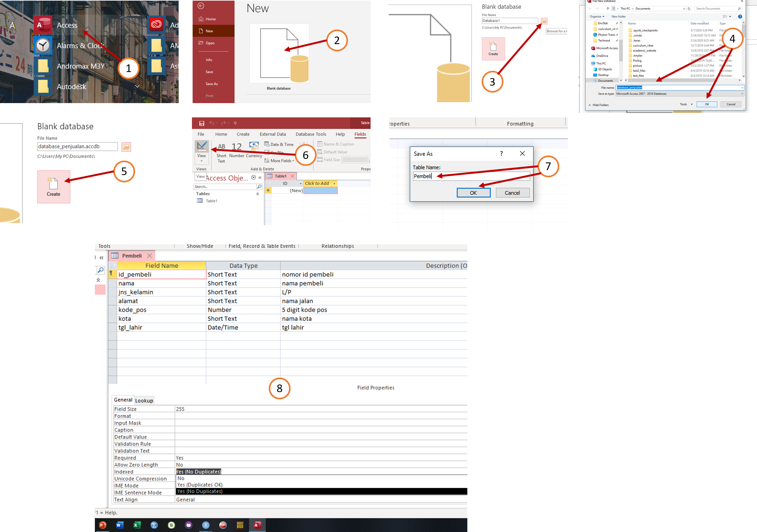Image resolution: width=757 pixels, height=532 pixels.
Task: Open Excel from the taskbar
Action: 137,525
